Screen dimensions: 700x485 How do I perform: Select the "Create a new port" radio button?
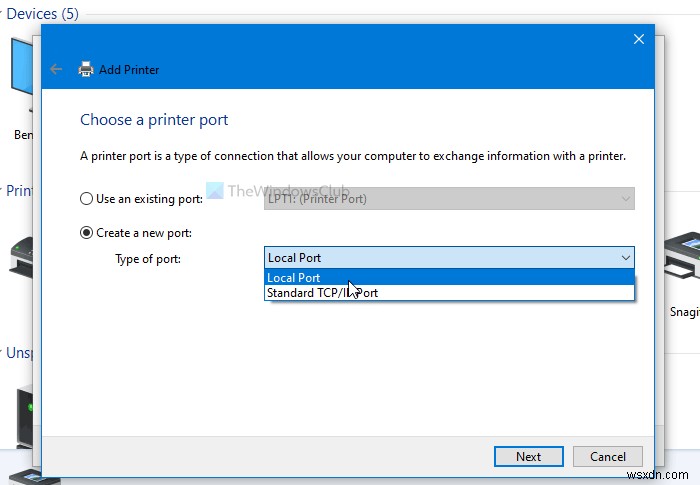pos(87,233)
